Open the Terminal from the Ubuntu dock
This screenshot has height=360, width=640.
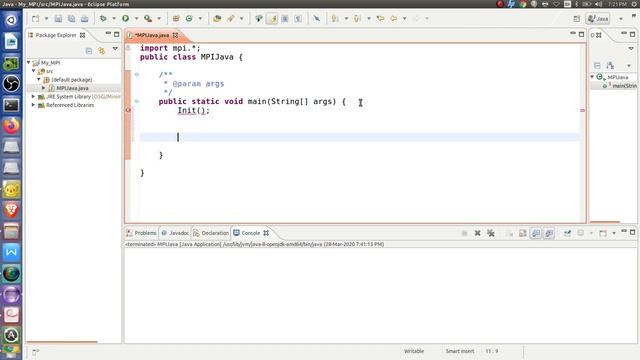coord(11,105)
